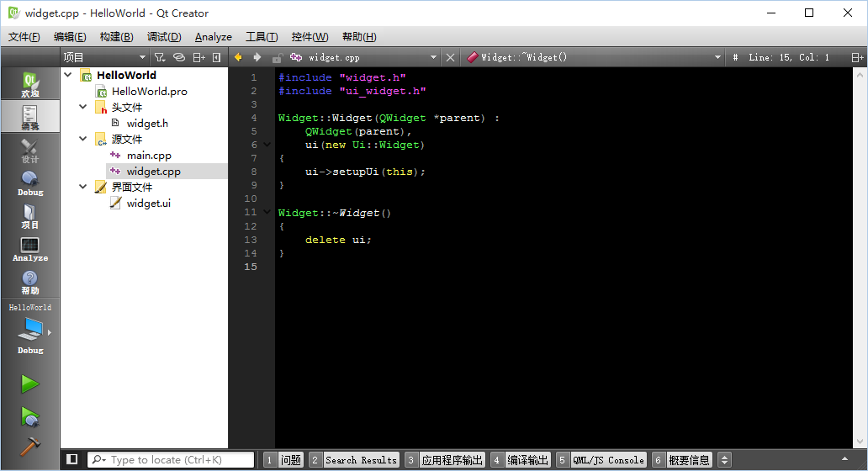Click the filter tree funnel icon
The image size is (868, 471).
coord(160,57)
